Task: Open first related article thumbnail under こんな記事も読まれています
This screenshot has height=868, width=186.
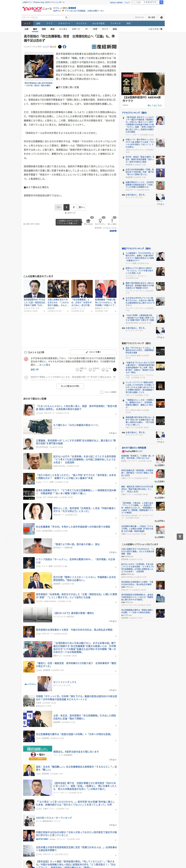Action: [34, 289]
